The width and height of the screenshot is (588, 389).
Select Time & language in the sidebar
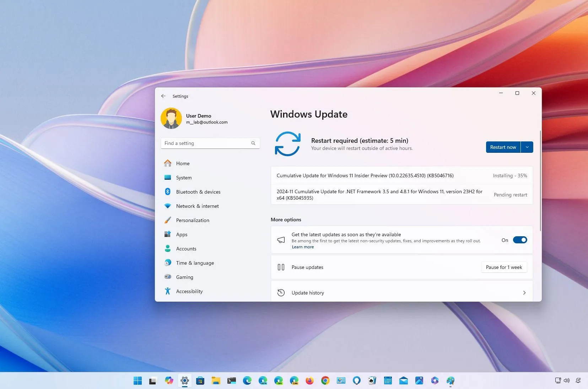point(195,263)
